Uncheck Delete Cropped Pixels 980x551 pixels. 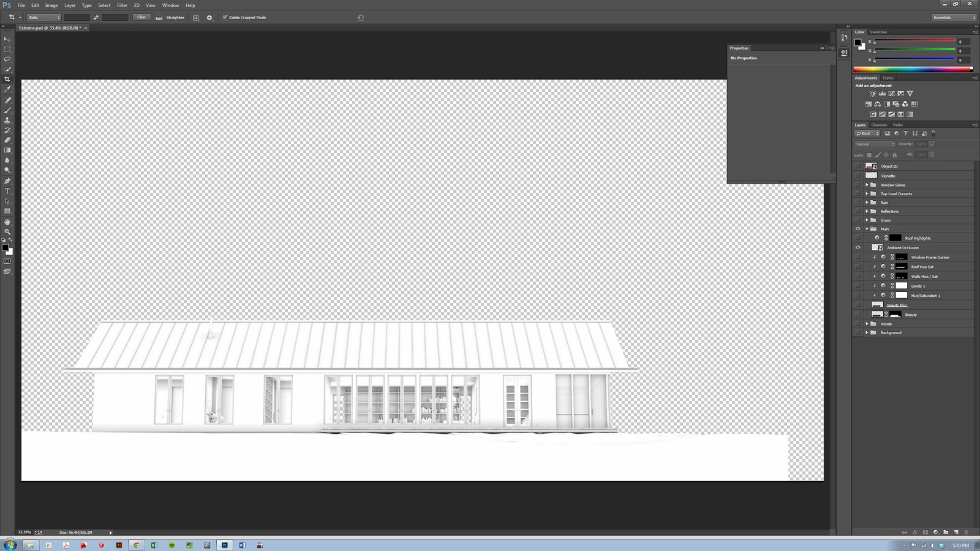coord(225,17)
